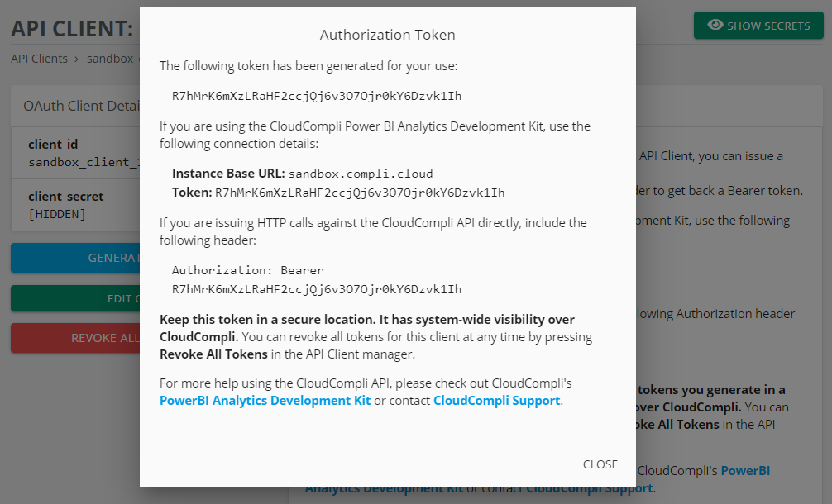Click the sandbox_client id value

(x=84, y=162)
